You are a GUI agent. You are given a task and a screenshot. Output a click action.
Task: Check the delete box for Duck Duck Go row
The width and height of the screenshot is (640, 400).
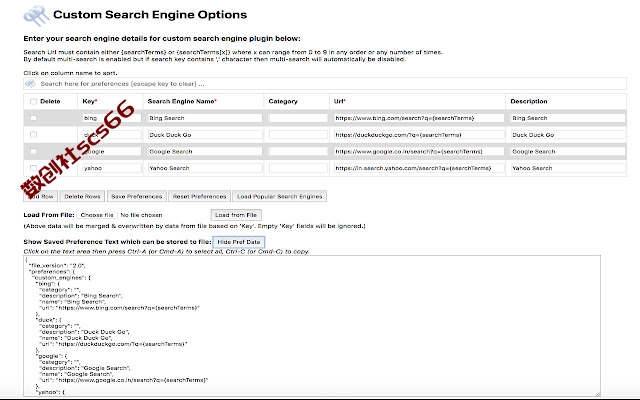(x=33, y=134)
